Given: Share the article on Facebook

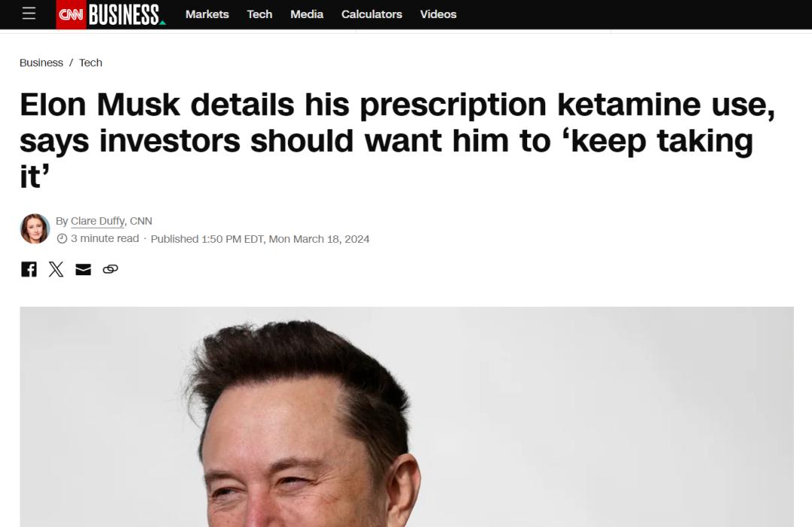Looking at the screenshot, I should tap(29, 269).
